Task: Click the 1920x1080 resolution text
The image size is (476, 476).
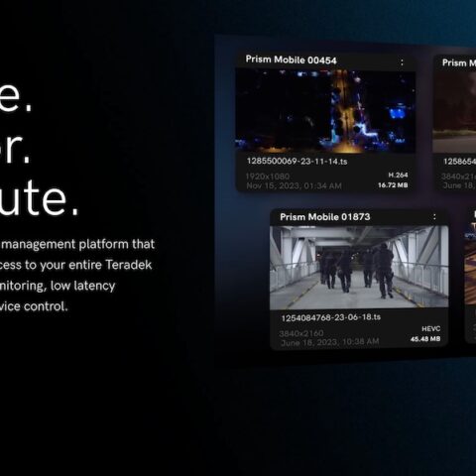Action: [268, 177]
